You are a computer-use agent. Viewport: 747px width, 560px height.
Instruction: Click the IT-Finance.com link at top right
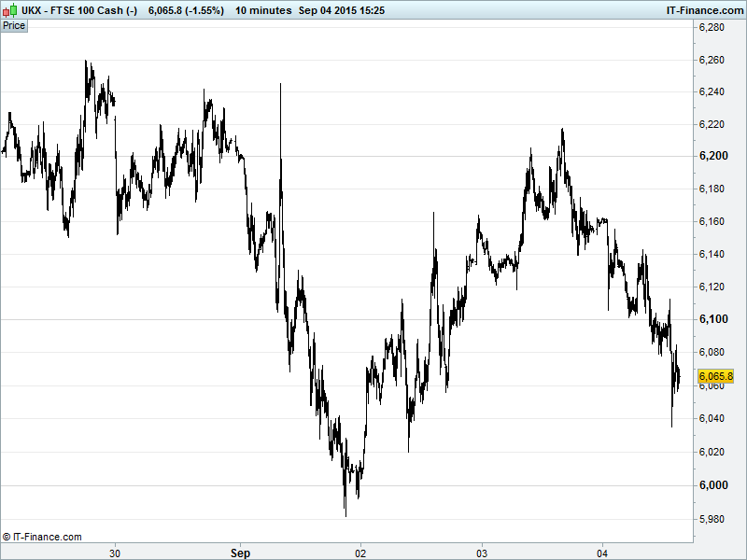point(705,10)
